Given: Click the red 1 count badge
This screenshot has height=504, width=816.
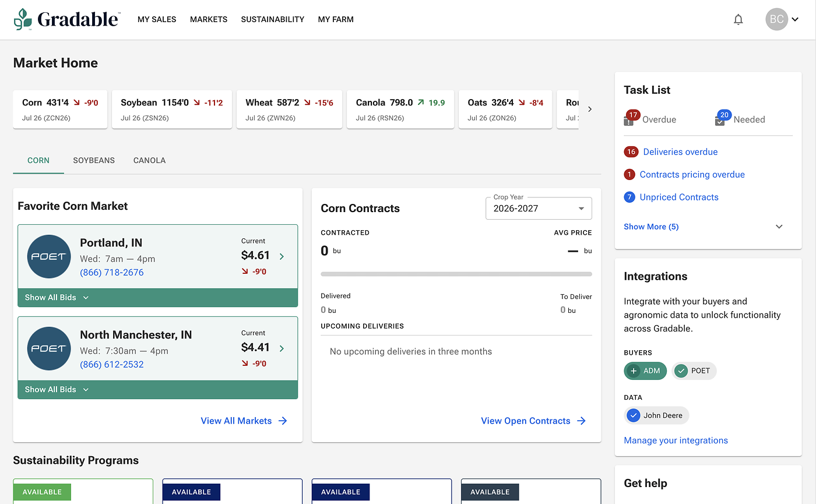Looking at the screenshot, I should [629, 174].
